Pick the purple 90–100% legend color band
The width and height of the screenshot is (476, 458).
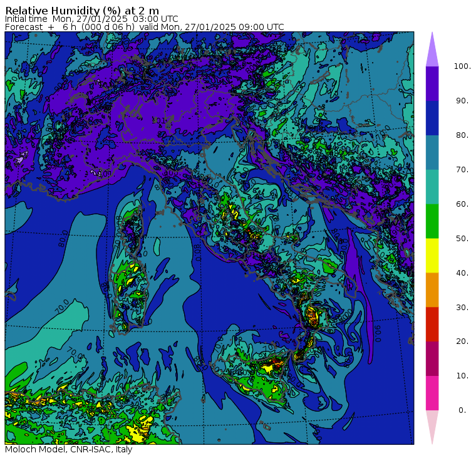(432, 83)
